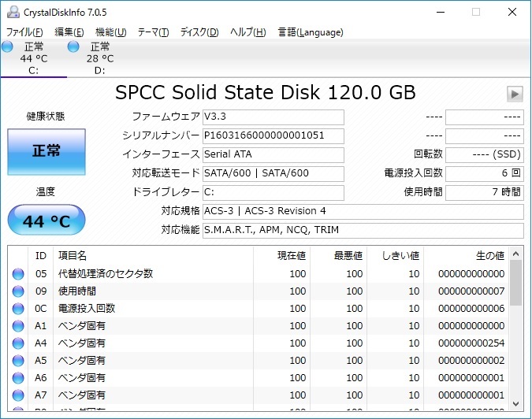
Task: Click the 最悪値 column header
Action: 338,256
